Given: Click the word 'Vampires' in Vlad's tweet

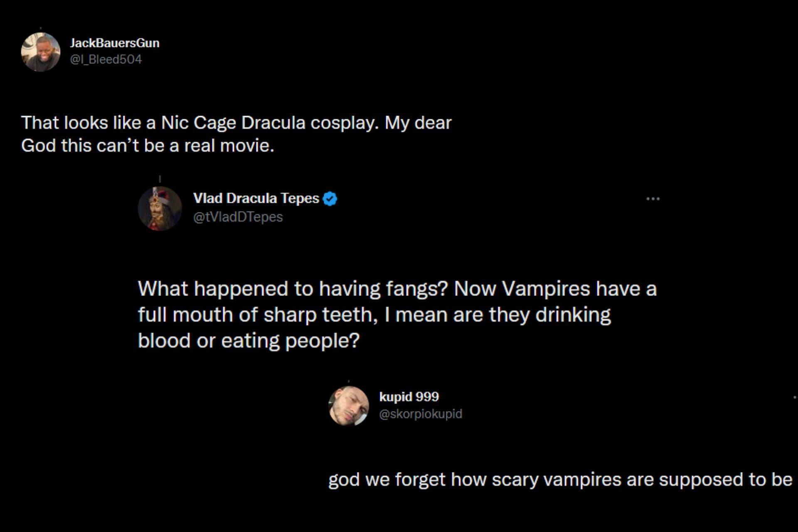Looking at the screenshot, I should point(546,288).
